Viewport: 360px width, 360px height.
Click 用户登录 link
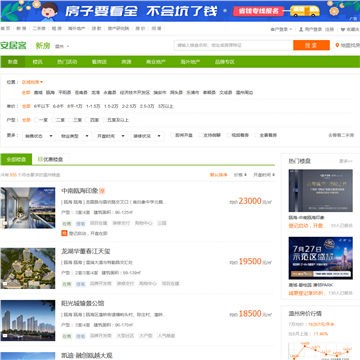[x=313, y=29]
